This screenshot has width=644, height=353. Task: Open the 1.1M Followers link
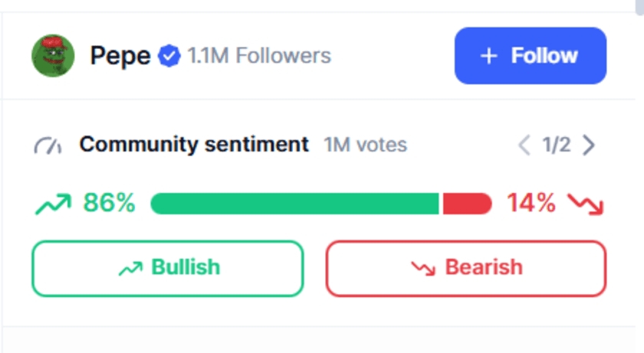tap(259, 56)
